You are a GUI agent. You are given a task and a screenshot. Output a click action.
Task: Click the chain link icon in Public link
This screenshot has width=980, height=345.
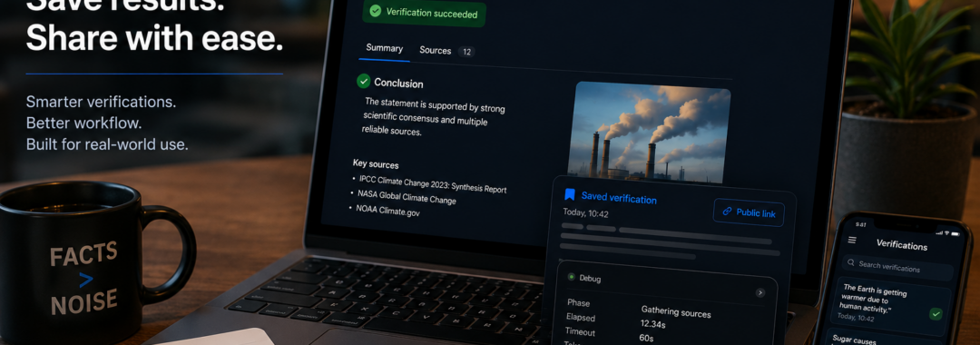[x=727, y=212]
